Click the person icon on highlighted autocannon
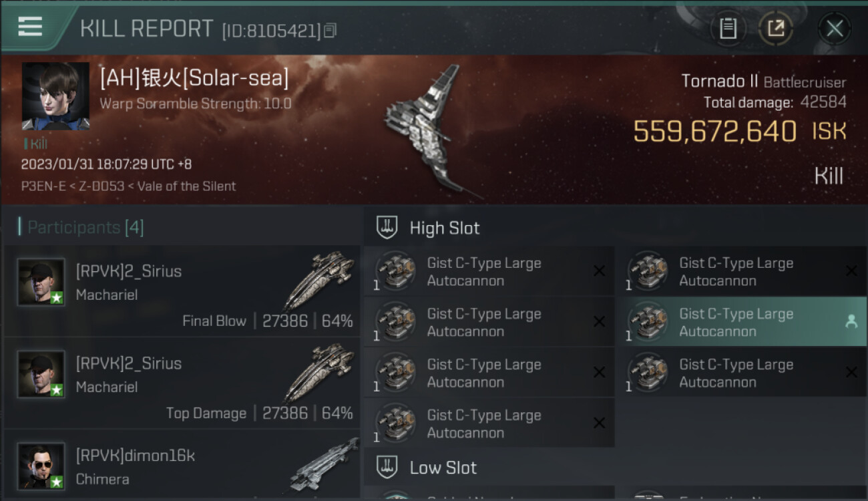 point(851,321)
